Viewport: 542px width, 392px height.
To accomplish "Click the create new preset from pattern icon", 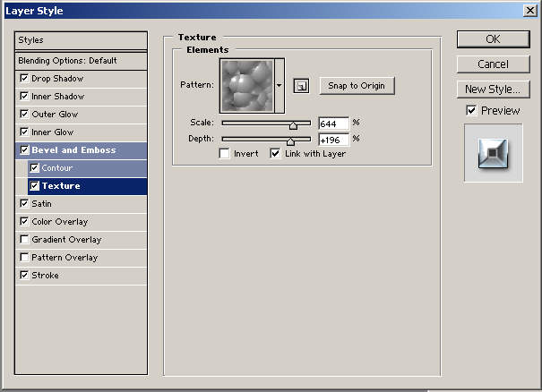I will click(301, 86).
